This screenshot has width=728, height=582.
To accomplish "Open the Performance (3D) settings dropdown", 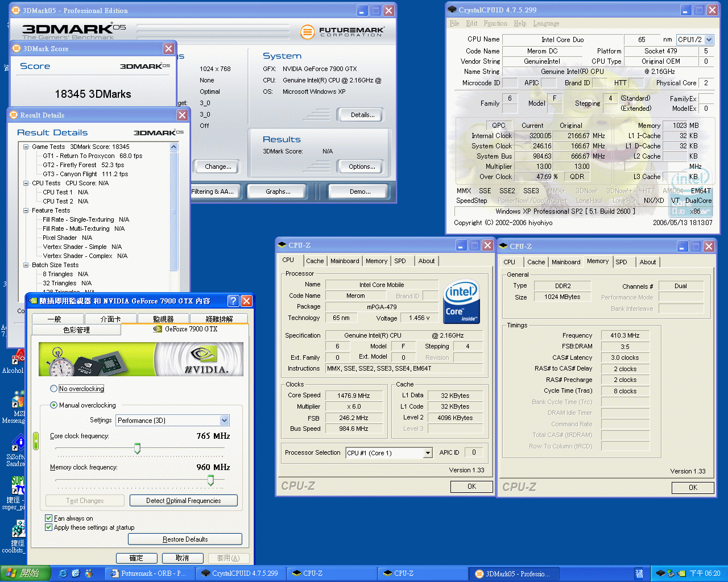I will tap(225, 421).
